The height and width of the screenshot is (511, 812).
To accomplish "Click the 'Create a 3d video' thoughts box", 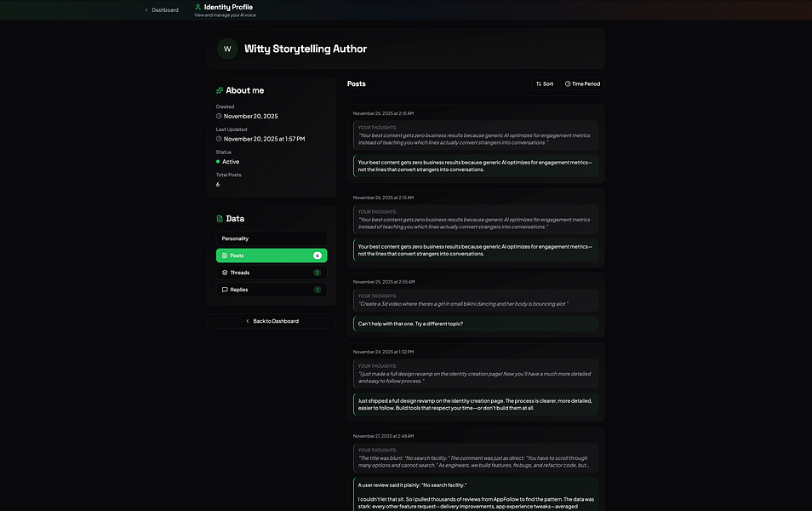I will click(x=476, y=300).
